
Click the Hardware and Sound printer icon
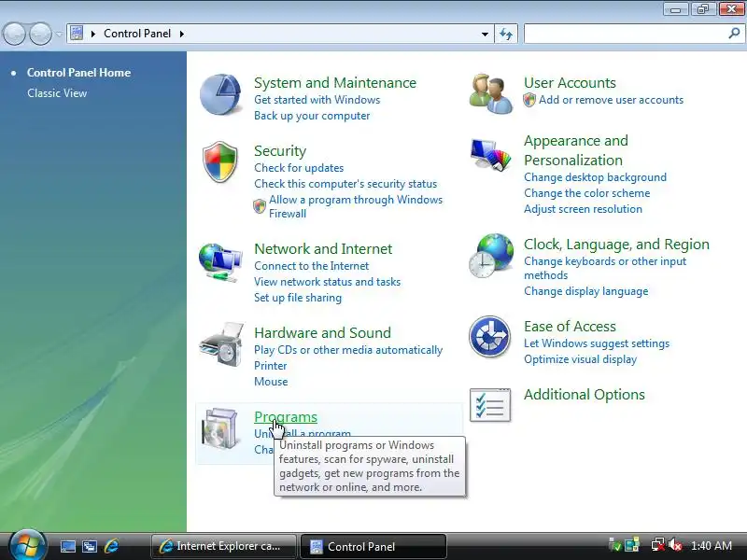pos(222,344)
